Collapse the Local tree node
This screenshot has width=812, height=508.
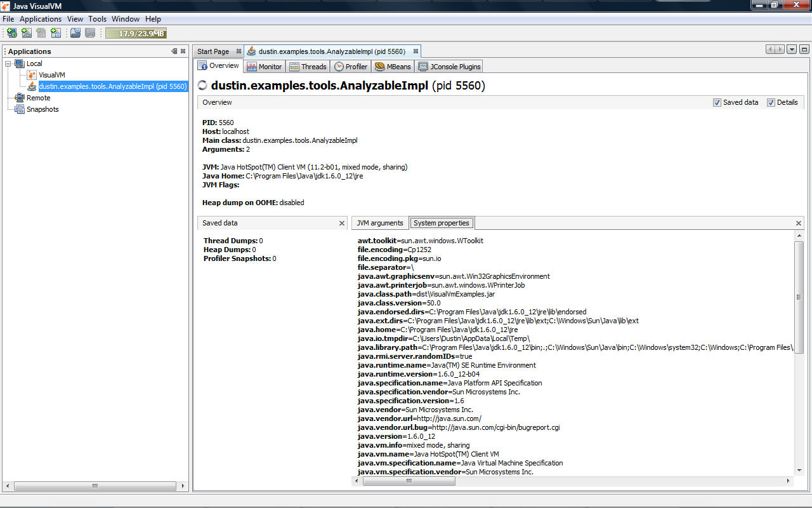coord(8,63)
